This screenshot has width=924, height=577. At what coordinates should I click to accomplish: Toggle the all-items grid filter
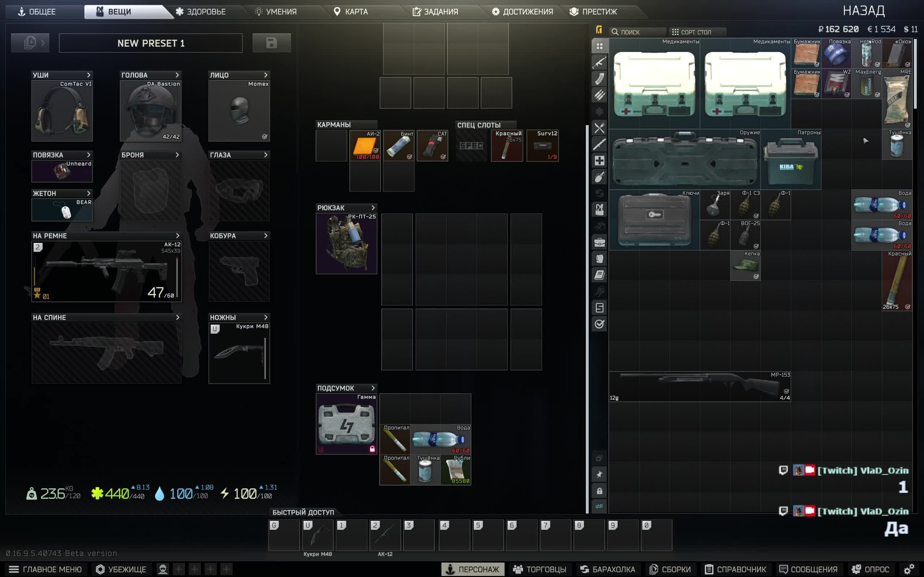[599, 46]
